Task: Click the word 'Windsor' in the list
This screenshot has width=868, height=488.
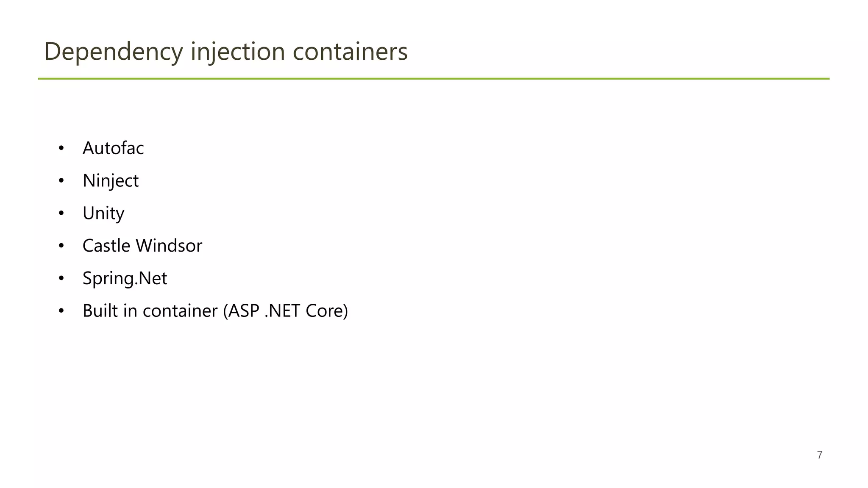Action: point(169,246)
